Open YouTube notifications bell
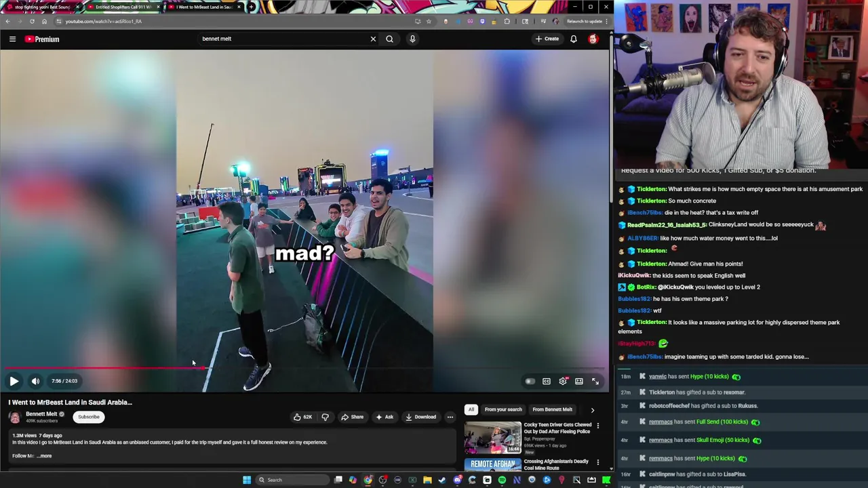868x488 pixels. pyautogui.click(x=574, y=39)
